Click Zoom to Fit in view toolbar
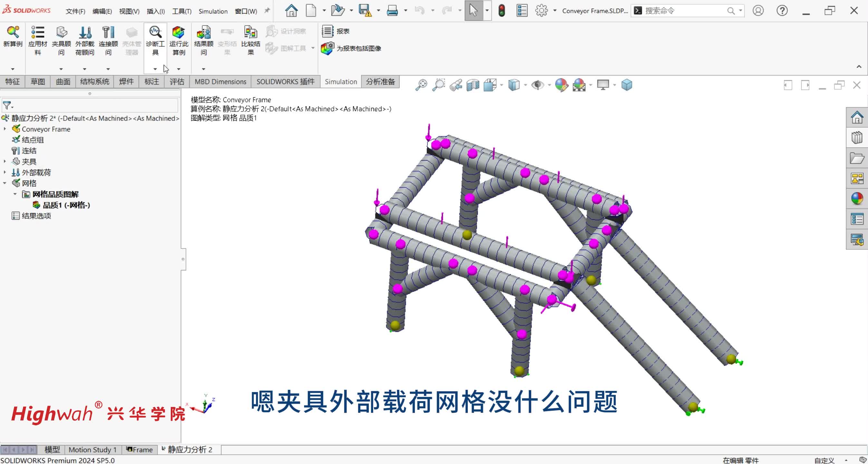The height and width of the screenshot is (464, 868). 421,85
